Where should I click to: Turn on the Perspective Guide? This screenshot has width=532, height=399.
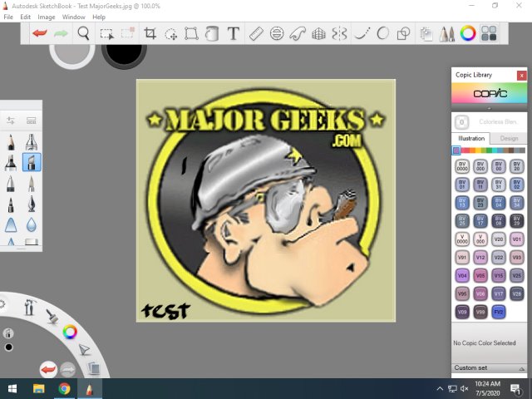(318, 34)
